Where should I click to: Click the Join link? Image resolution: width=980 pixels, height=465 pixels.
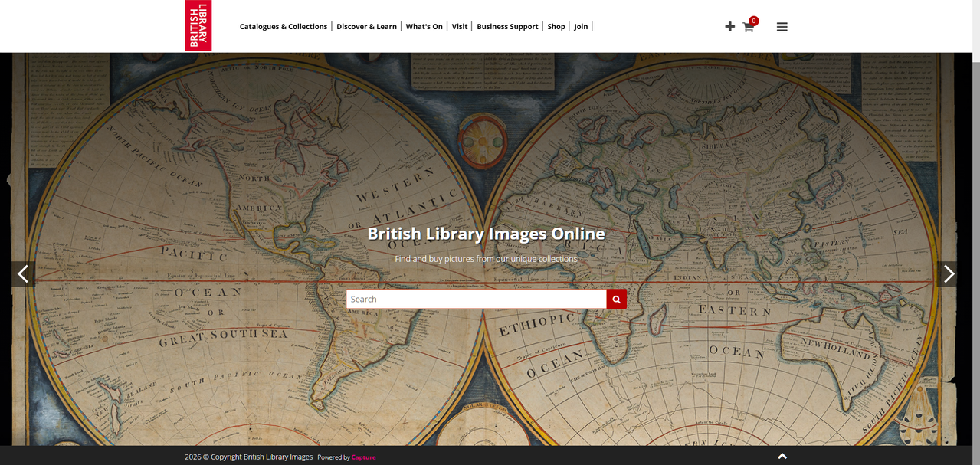point(581,26)
